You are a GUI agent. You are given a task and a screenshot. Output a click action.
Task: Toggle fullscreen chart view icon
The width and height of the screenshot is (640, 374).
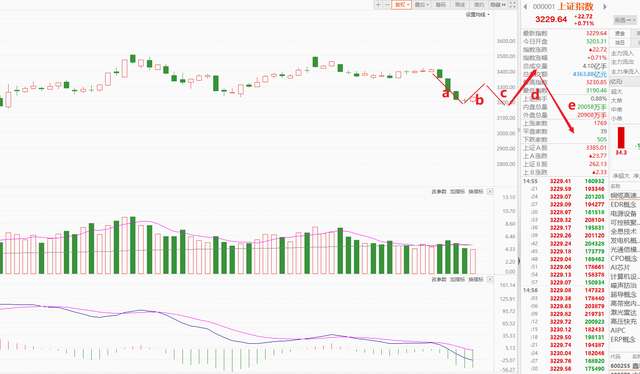coord(512,4)
